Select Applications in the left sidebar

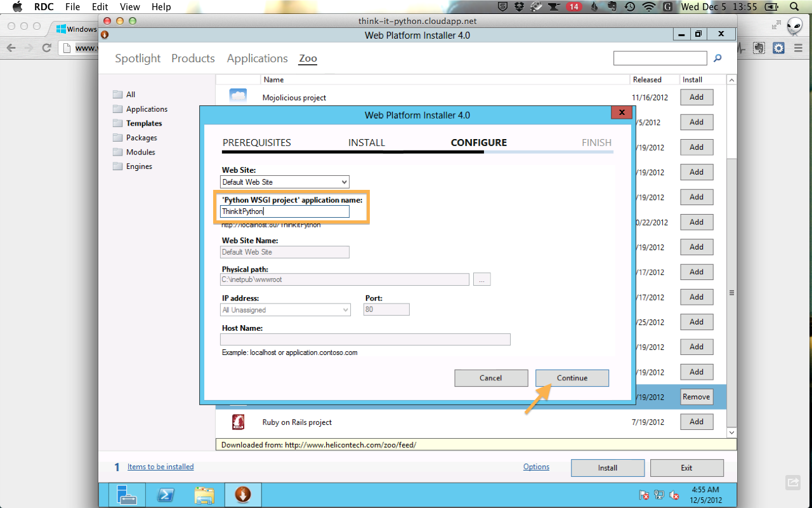point(147,109)
